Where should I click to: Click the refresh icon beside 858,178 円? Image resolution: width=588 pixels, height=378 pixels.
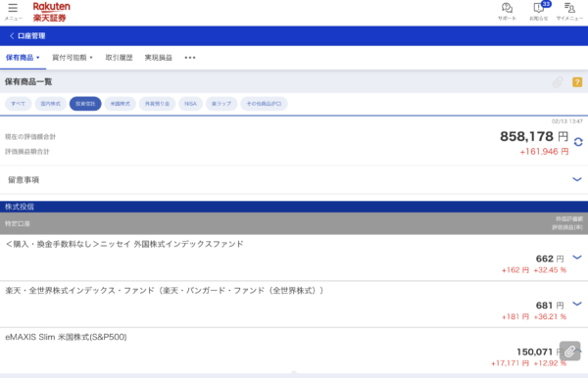578,142
